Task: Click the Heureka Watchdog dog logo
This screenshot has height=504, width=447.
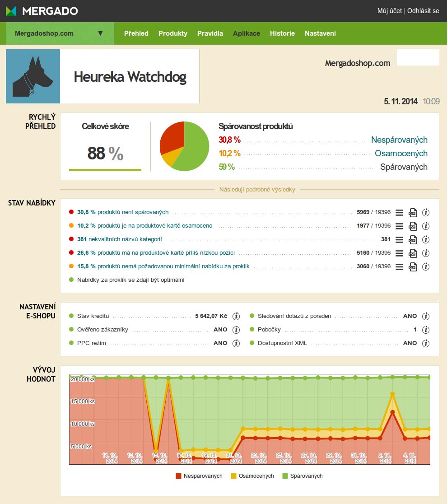Action: (x=33, y=76)
